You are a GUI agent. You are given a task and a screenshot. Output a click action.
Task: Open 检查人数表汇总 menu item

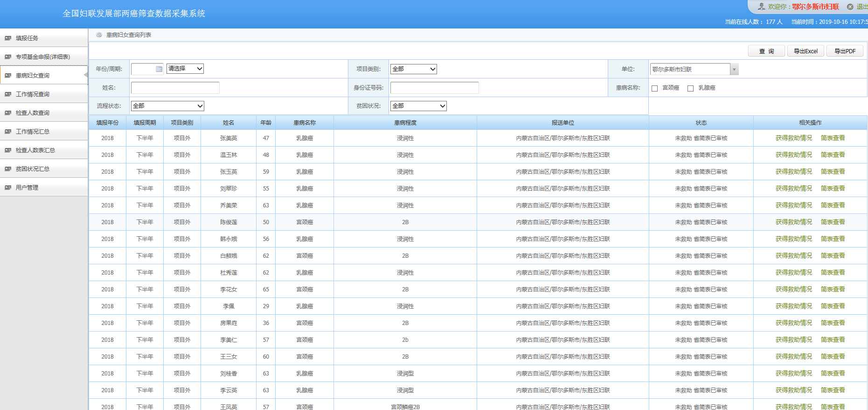pyautogui.click(x=44, y=150)
